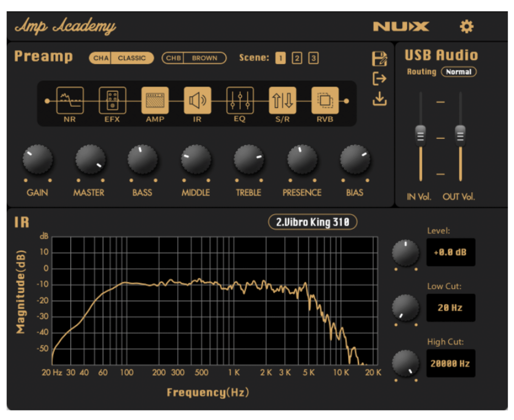Switch to Scene 3
This screenshot has width=514, height=420.
313,58
